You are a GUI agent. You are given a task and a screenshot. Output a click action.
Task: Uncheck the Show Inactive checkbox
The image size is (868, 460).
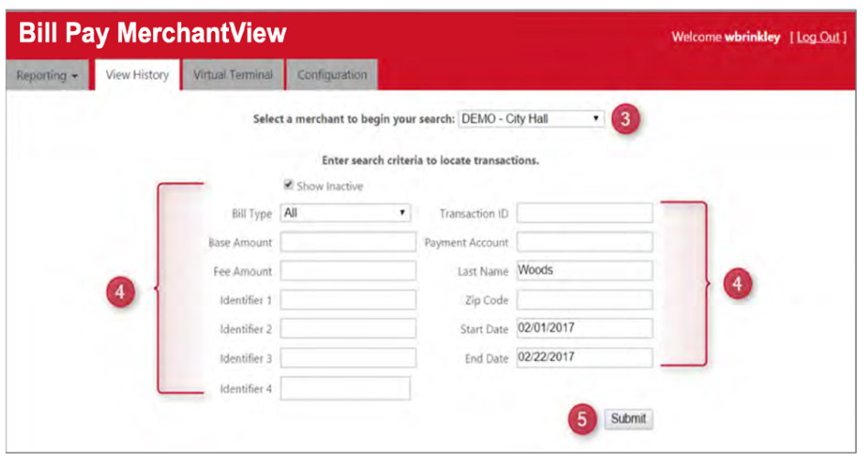coord(288,186)
